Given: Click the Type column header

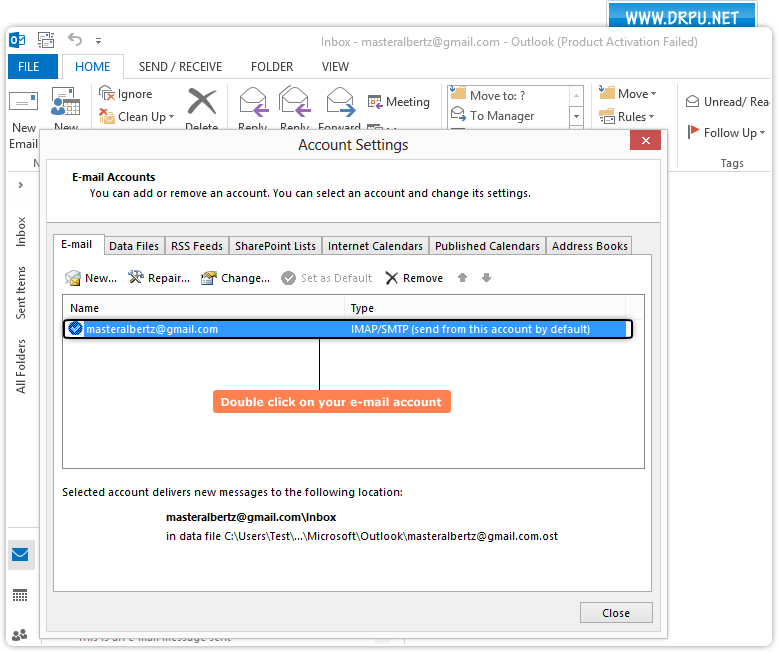Looking at the screenshot, I should [485, 308].
